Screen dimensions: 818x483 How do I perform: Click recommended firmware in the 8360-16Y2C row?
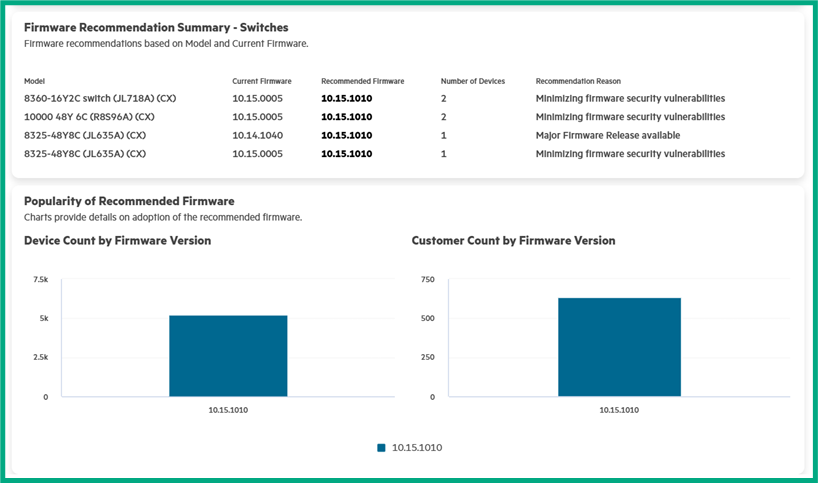pyautogui.click(x=346, y=99)
